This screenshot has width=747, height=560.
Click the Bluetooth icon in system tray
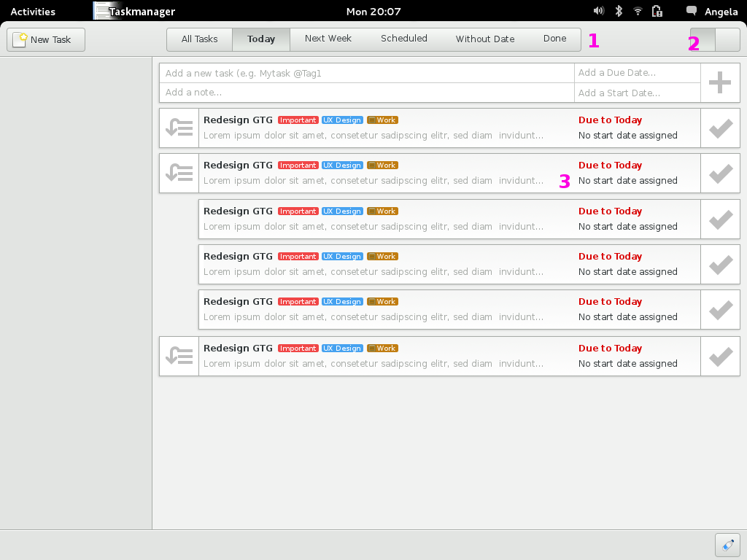point(619,11)
